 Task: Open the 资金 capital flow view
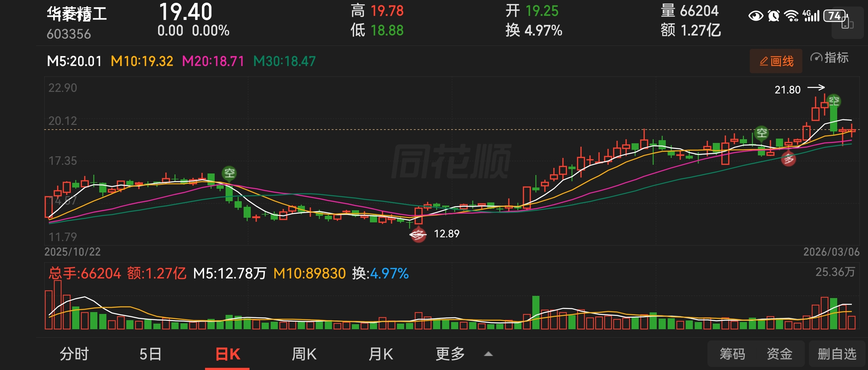pyautogui.click(x=779, y=354)
